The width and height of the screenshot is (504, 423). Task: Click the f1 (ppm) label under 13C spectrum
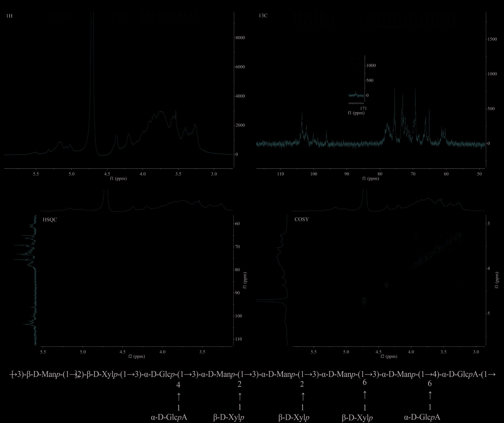(x=371, y=179)
